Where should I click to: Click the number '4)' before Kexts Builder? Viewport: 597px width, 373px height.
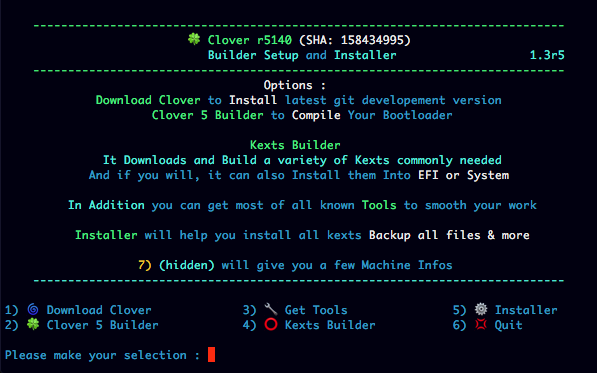click(x=250, y=325)
